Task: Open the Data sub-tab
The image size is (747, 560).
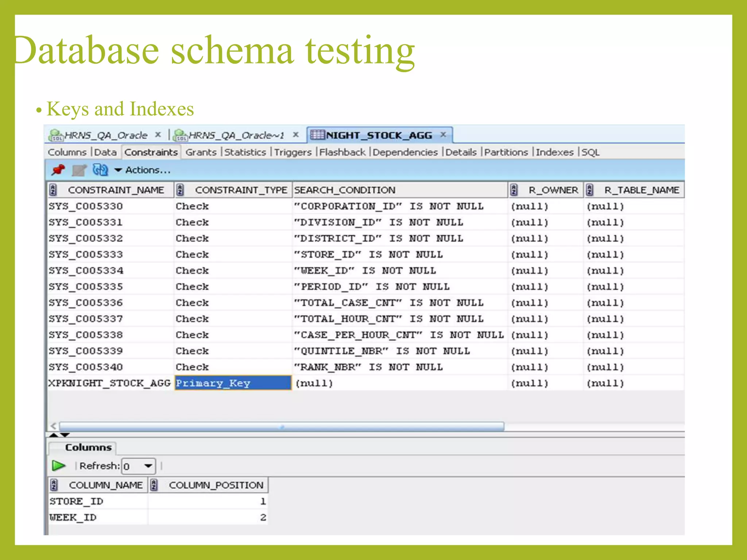Action: click(x=105, y=152)
